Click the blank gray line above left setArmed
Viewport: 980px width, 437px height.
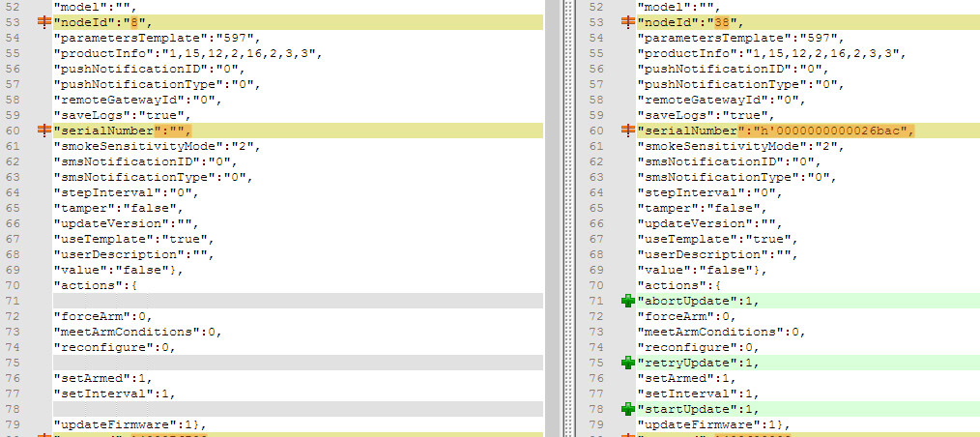pos(290,363)
